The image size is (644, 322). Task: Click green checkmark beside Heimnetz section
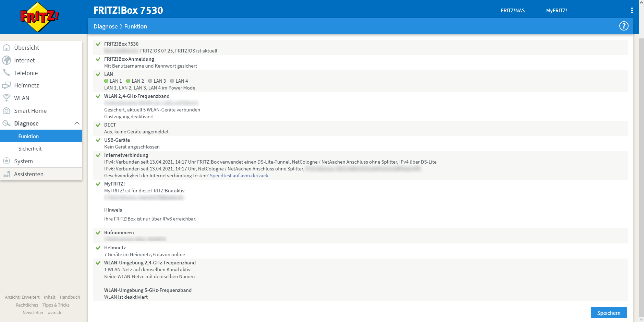tap(98, 248)
